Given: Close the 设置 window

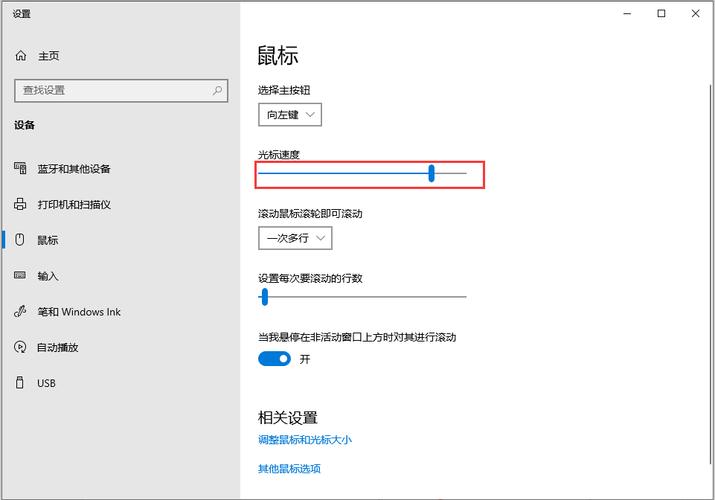Looking at the screenshot, I should click(x=695, y=14).
